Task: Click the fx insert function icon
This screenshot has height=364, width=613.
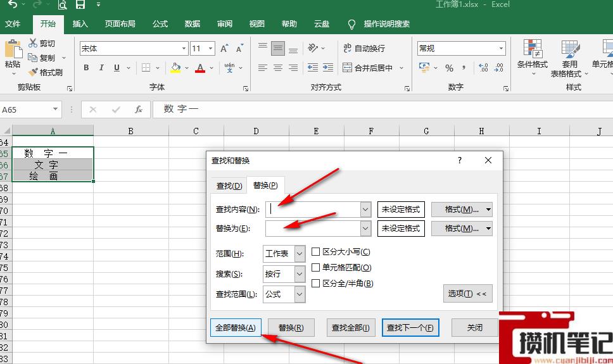Action: (x=139, y=110)
